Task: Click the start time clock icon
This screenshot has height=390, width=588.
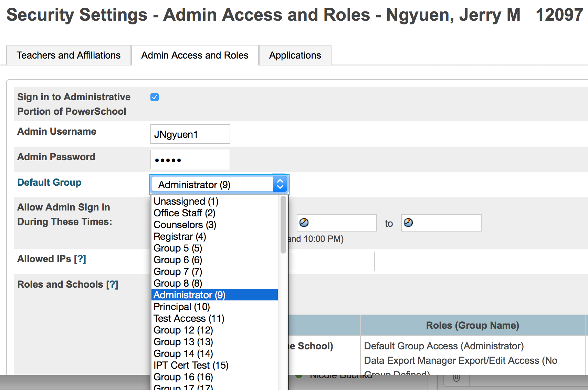Action: point(304,223)
